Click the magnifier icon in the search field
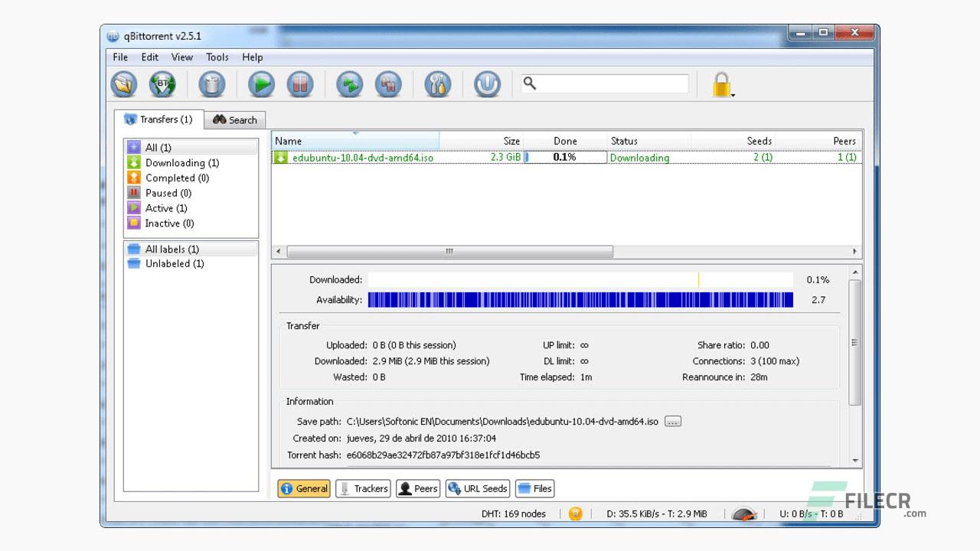 pyautogui.click(x=530, y=83)
